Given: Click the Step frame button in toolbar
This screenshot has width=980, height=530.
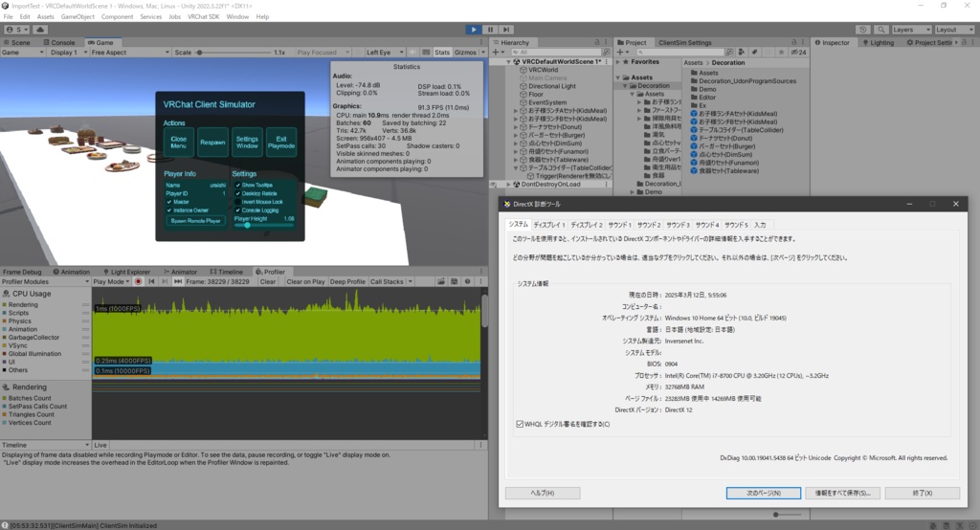Looking at the screenshot, I should click(506, 30).
